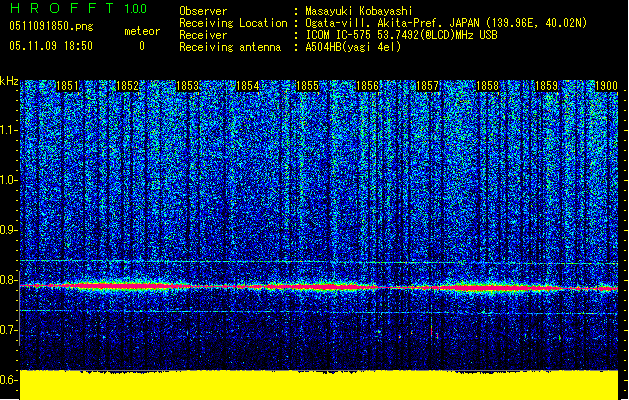Click the 0.7 frequency axis label

pos(8,330)
